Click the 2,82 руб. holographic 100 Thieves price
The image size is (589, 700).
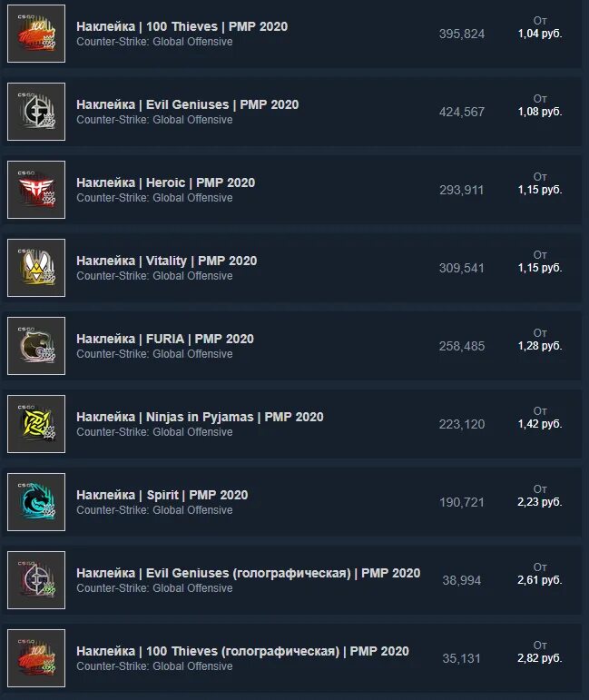540,658
